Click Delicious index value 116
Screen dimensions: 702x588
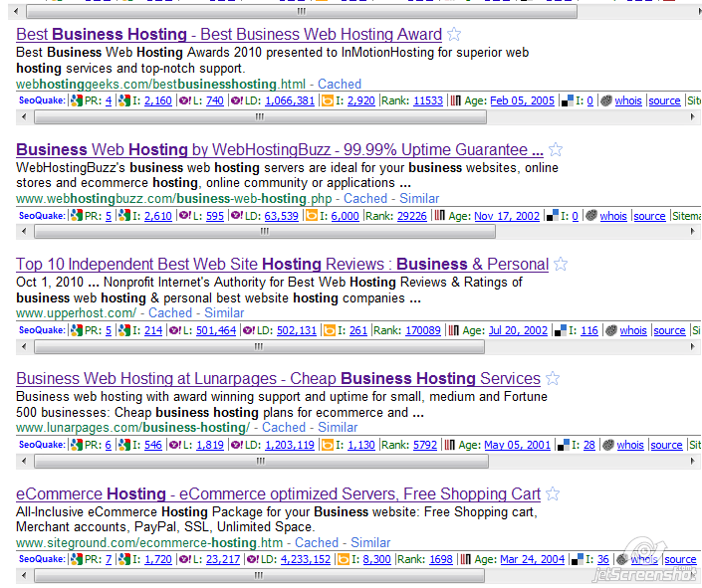coord(589,331)
